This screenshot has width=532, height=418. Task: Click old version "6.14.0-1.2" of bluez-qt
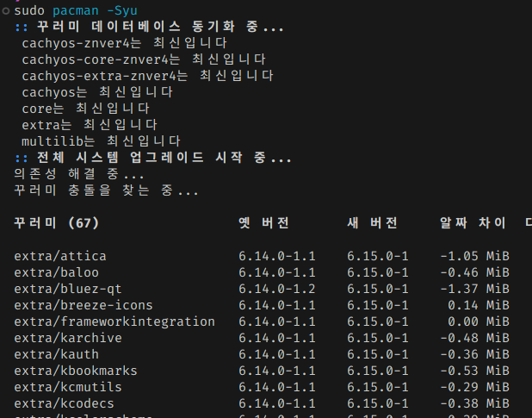277,289
